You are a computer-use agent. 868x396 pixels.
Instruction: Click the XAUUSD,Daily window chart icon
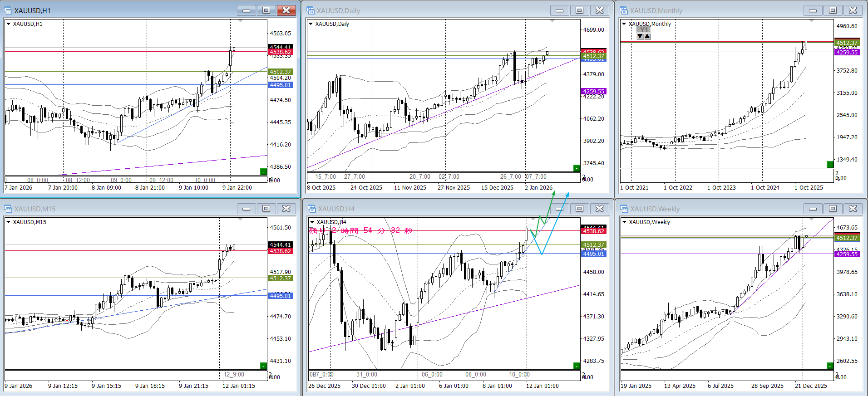pos(311,10)
